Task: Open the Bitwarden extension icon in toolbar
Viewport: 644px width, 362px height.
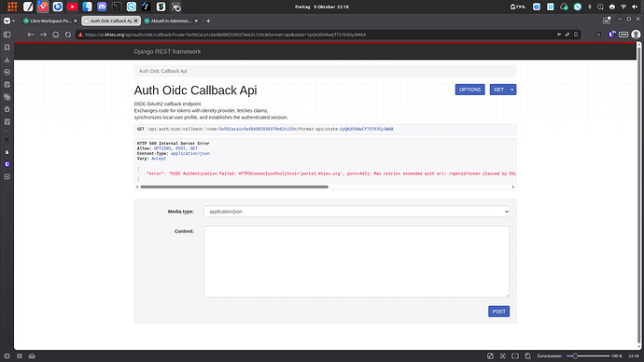Action: pos(612,35)
